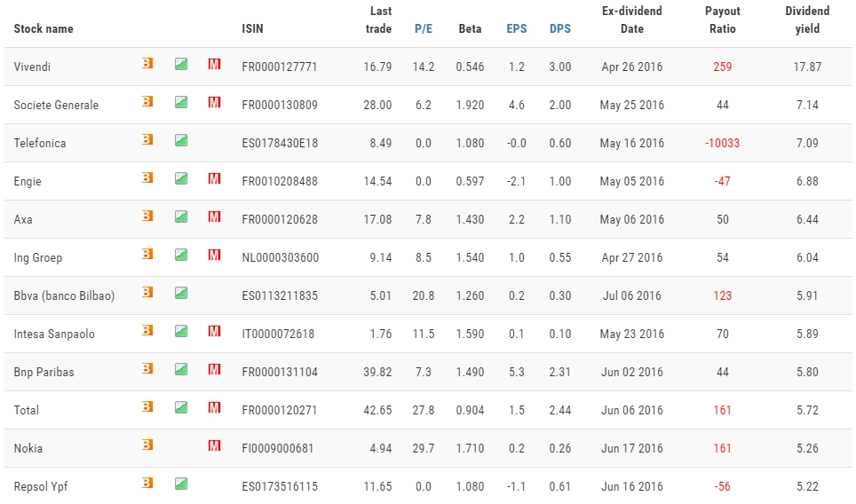Select the Axa stock name

[x=23, y=220]
